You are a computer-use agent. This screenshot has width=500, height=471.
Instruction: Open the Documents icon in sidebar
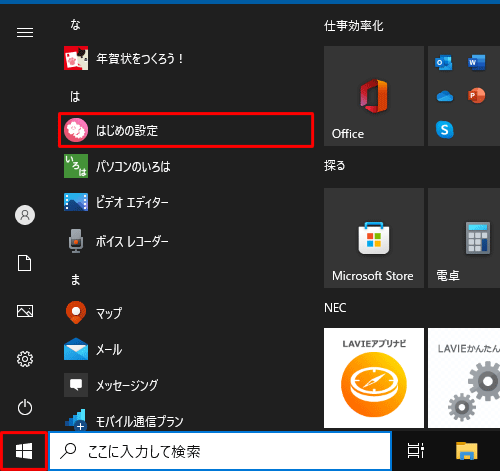coord(25,263)
